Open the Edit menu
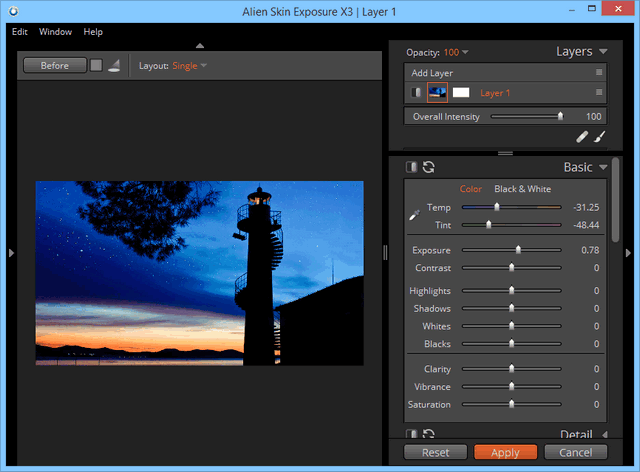 click(x=20, y=32)
